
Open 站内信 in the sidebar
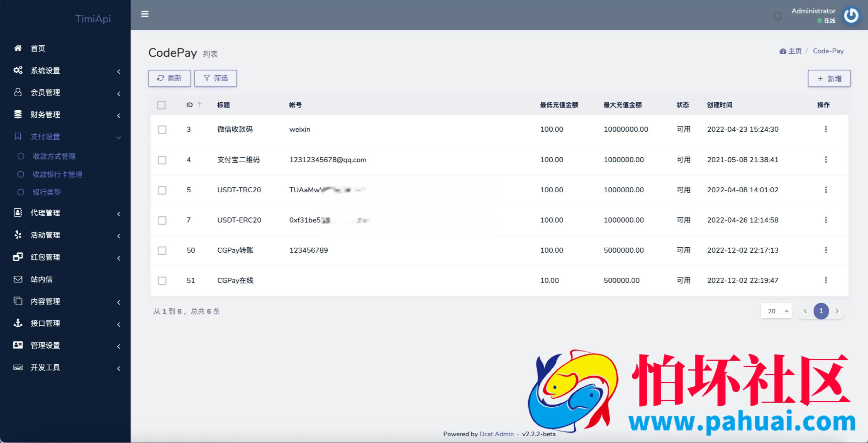tap(41, 279)
